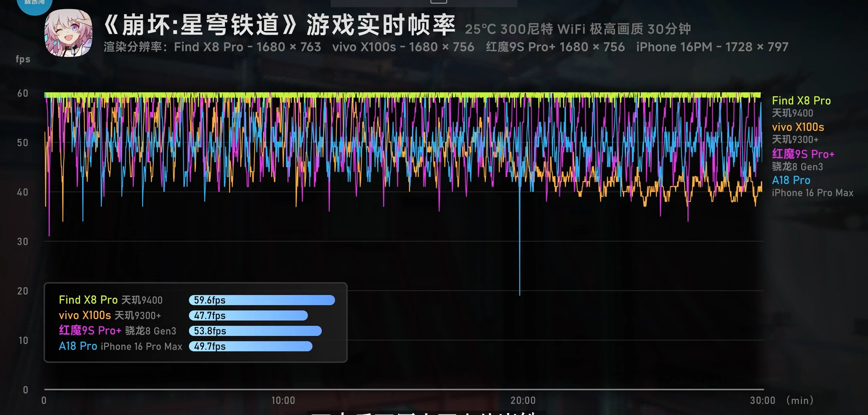Image resolution: width=868 pixels, height=415 pixels.
Task: Click the 53.8fps average bar
Action: [x=255, y=331]
